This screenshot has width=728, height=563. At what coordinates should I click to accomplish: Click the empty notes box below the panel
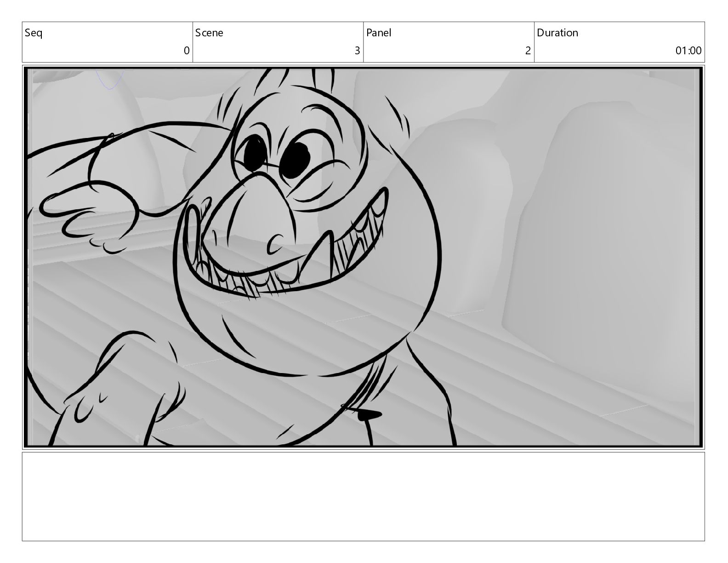pos(363,496)
